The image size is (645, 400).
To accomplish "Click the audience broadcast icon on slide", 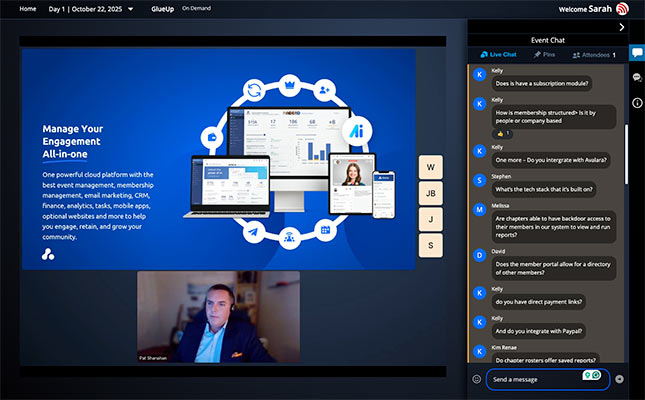I will point(290,237).
